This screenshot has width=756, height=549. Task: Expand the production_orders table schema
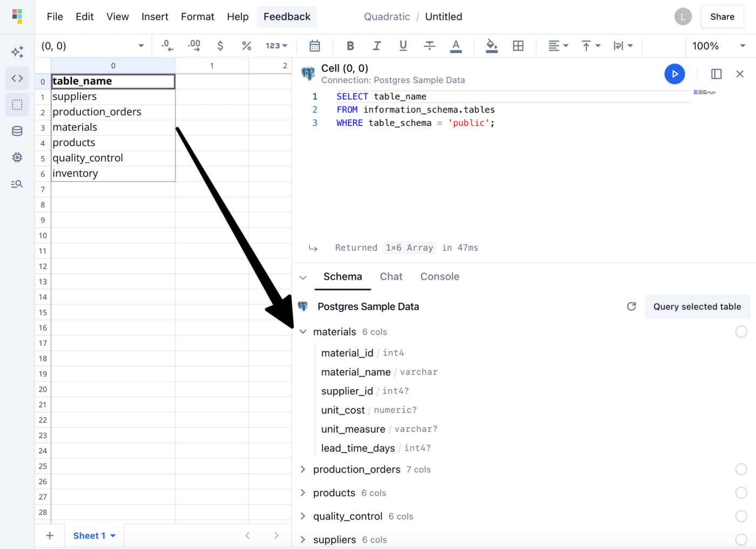pos(303,469)
